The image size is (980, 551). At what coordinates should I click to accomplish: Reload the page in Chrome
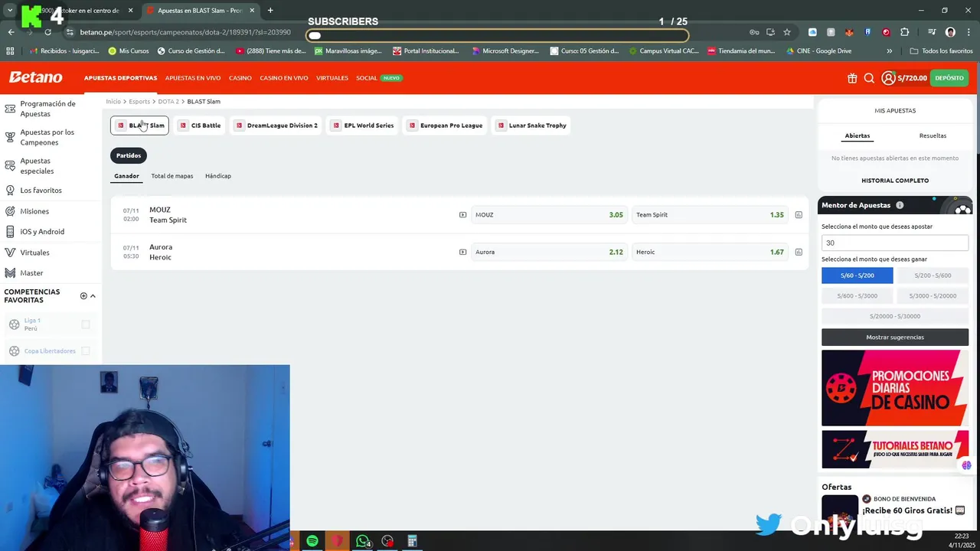click(47, 32)
